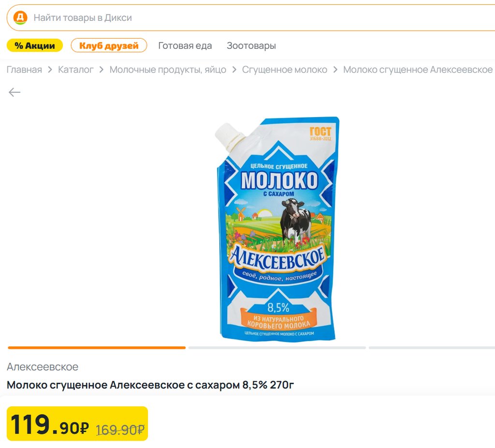495x448 pixels.
Task: Open the 'Клуб друзей' section
Action: pos(109,45)
